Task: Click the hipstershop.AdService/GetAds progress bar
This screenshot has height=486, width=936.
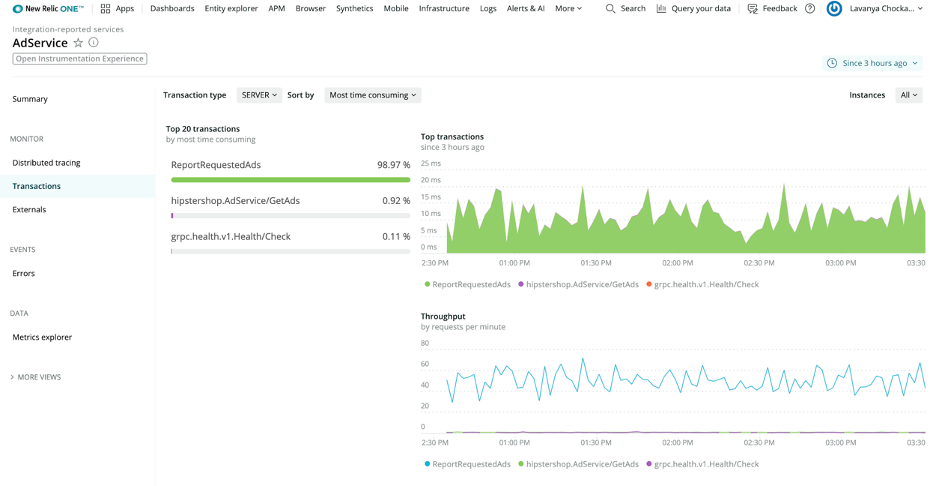Action: pos(291,216)
